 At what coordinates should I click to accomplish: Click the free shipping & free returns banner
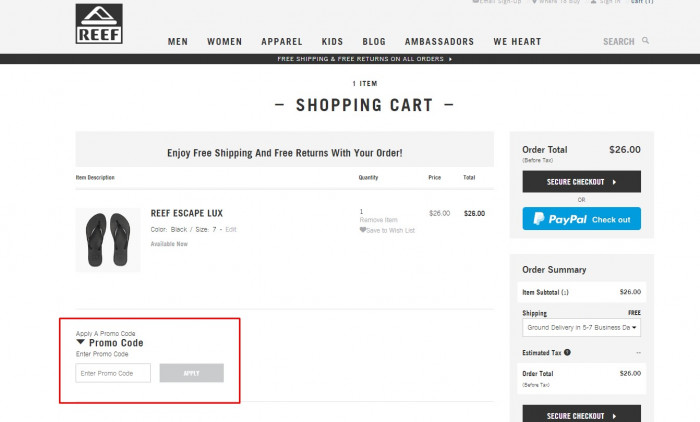(x=364, y=59)
